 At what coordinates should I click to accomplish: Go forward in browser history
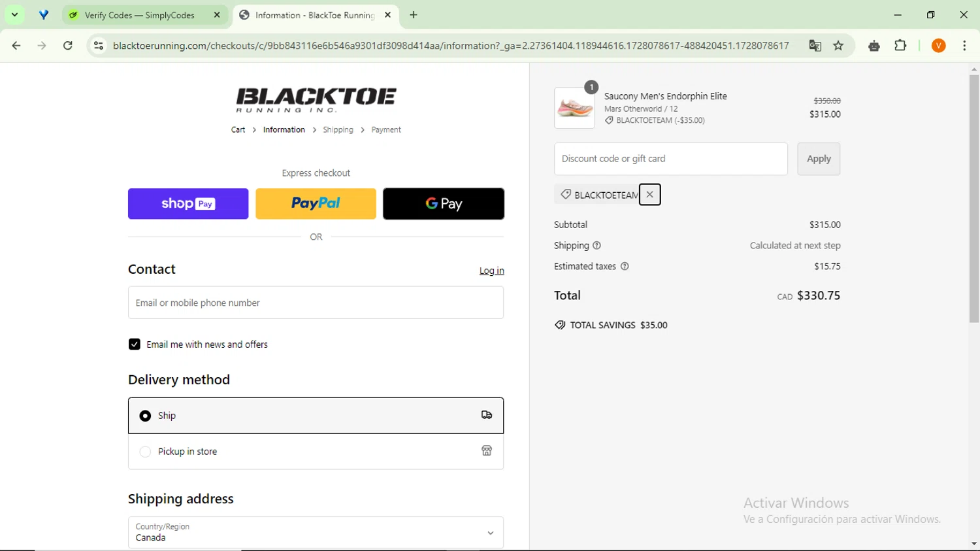42,46
